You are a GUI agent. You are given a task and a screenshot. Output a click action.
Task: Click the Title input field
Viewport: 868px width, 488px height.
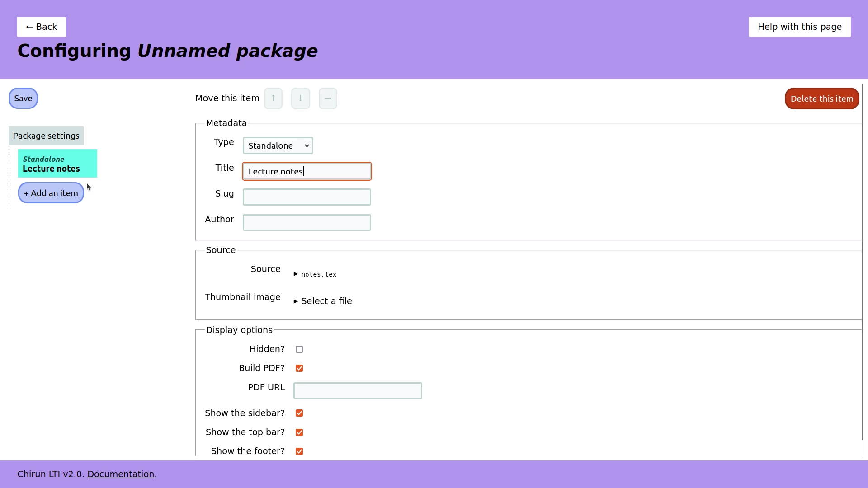[x=307, y=172]
